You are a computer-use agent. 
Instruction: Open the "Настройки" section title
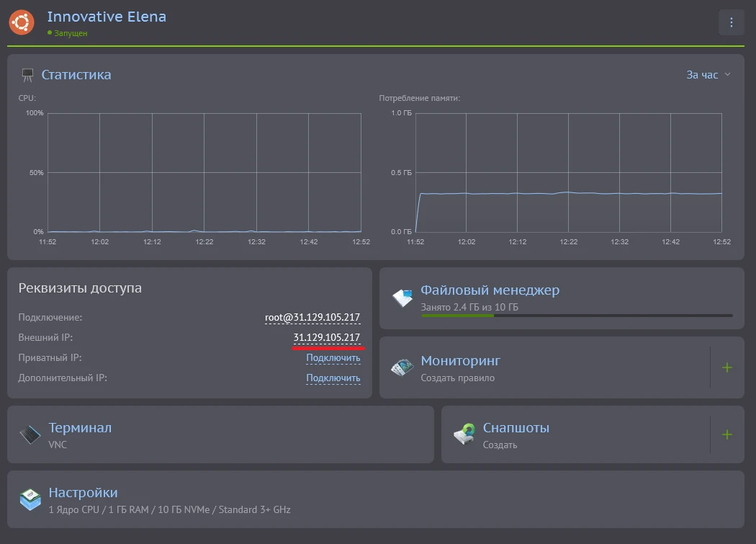pyautogui.click(x=83, y=493)
